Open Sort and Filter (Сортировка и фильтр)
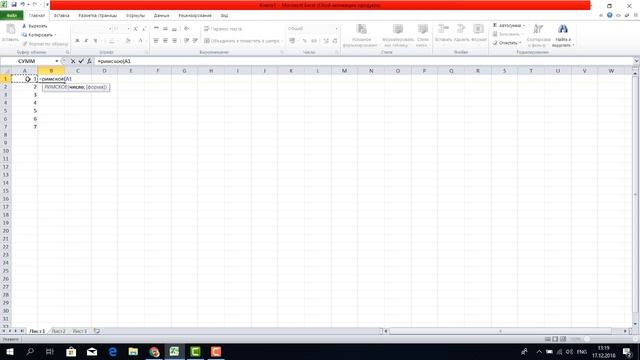Viewport: 640px width, 360px height. [538, 35]
